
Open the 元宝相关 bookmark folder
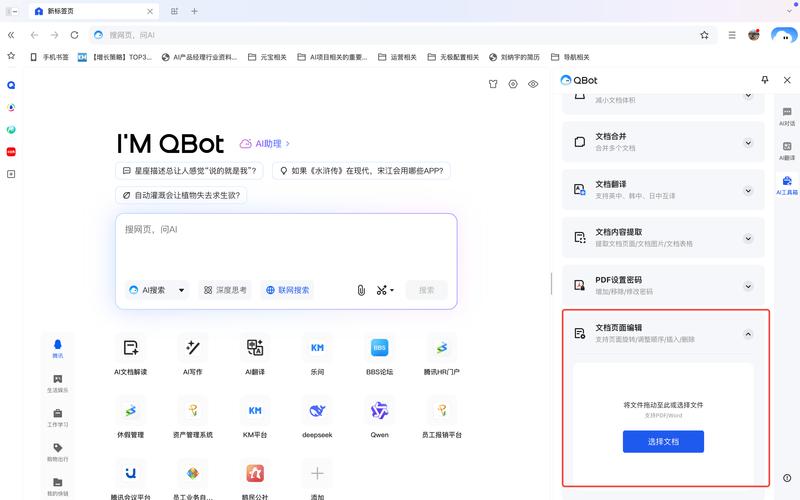(267, 57)
